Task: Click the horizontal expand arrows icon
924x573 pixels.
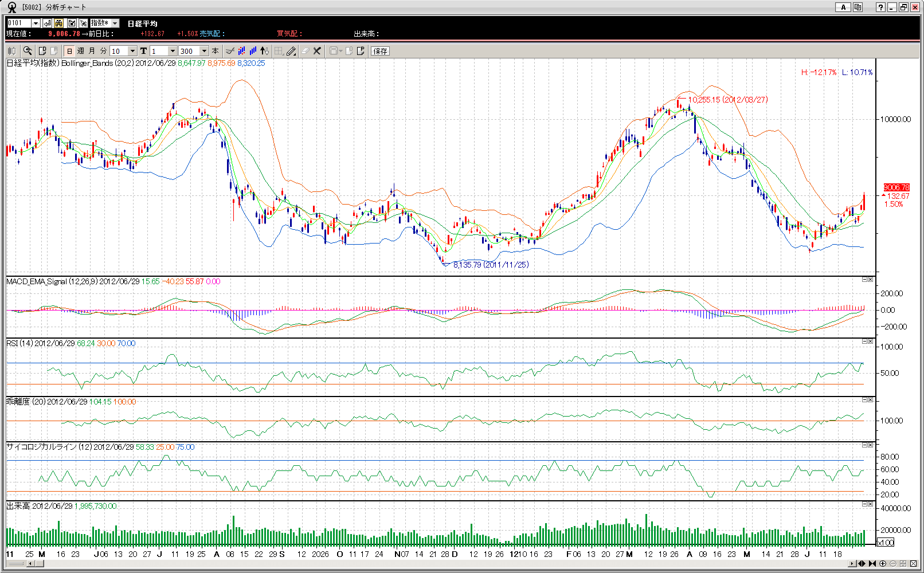Action: (x=862, y=564)
